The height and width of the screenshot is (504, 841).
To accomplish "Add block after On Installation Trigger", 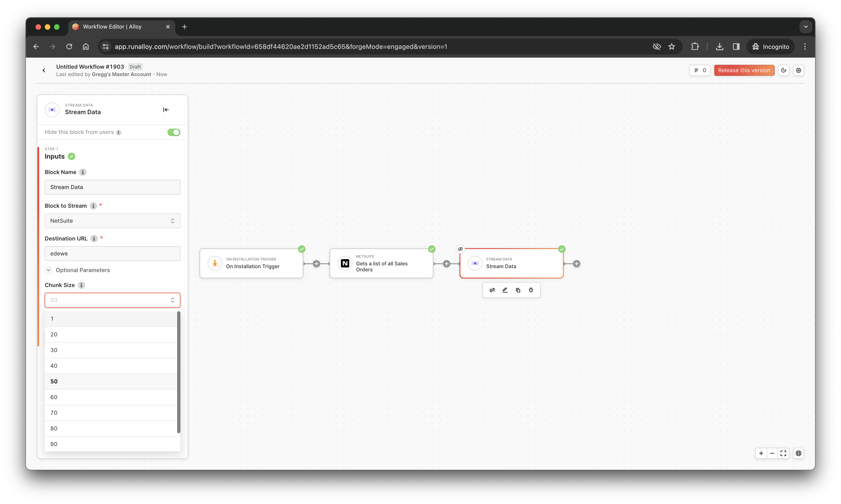I will [316, 264].
